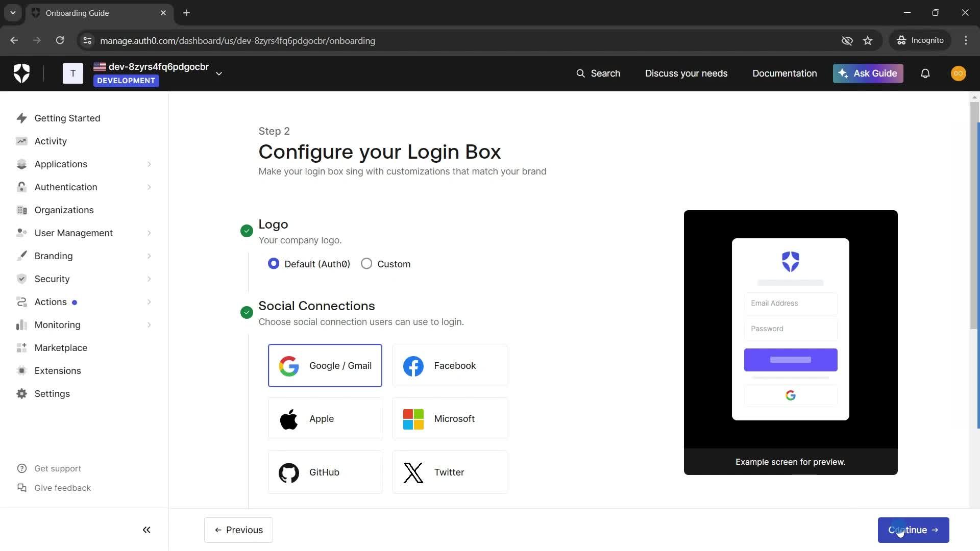Expand the Security submenu chevron

149,279
